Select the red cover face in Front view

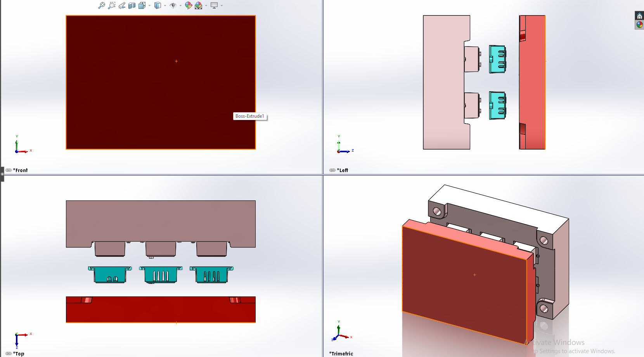point(161,82)
